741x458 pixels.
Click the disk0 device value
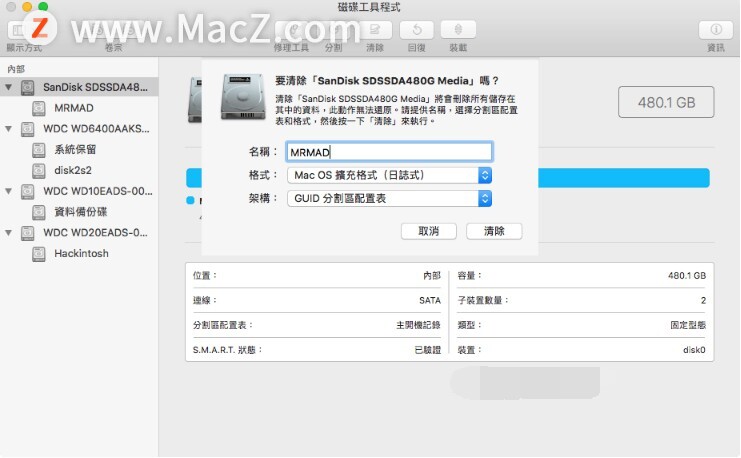click(x=694, y=350)
